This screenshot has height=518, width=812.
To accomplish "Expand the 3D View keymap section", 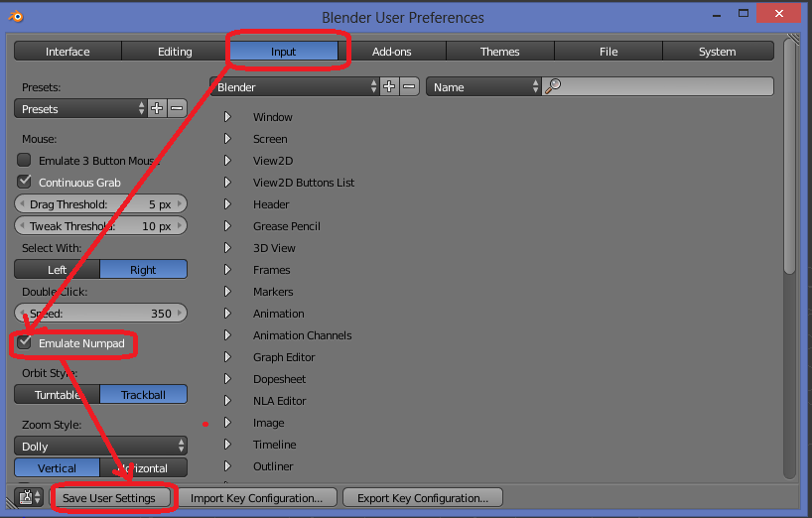I will [227, 247].
